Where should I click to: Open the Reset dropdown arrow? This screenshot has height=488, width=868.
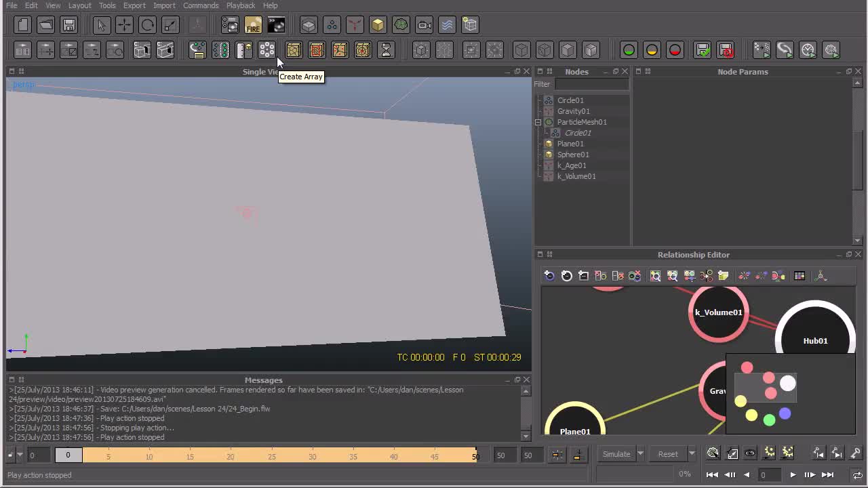(692, 454)
